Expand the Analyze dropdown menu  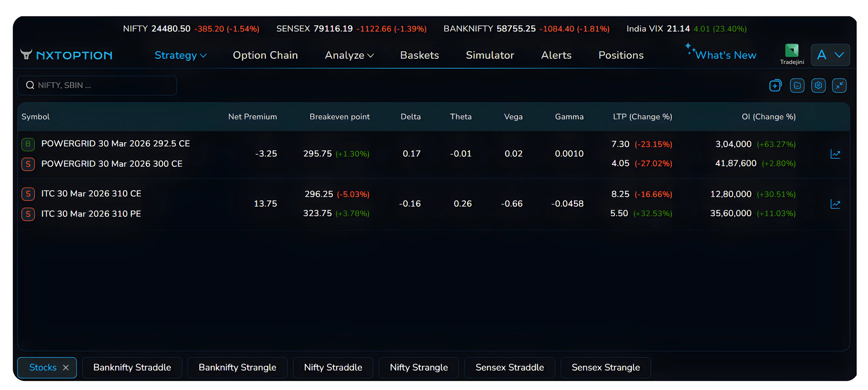coord(349,55)
